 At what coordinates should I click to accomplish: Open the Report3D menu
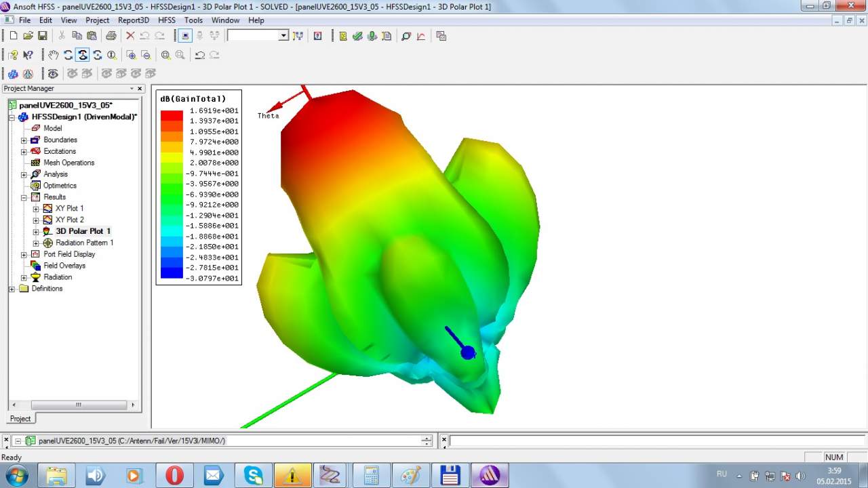133,20
